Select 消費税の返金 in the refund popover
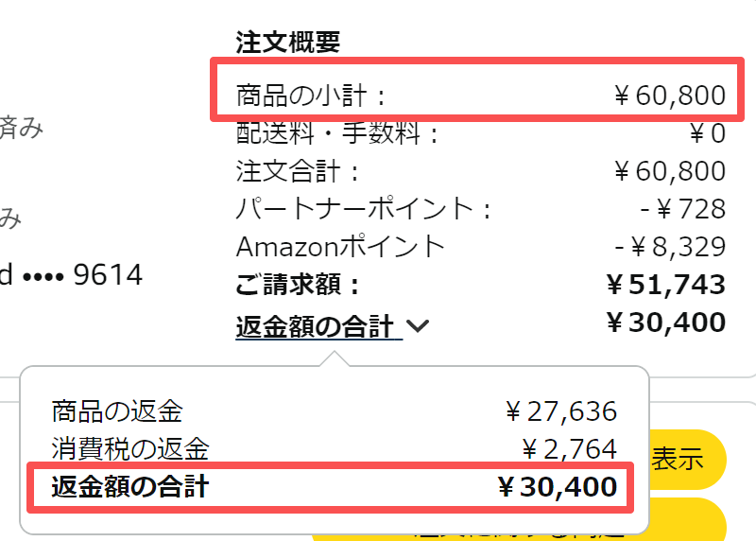756x541 pixels. [x=130, y=448]
